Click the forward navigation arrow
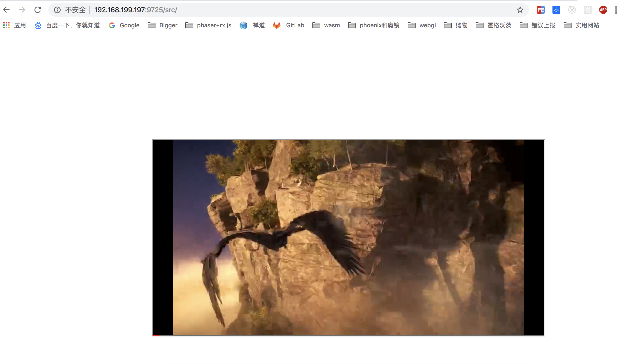Viewport: 617px width, 364px height. [x=22, y=10]
